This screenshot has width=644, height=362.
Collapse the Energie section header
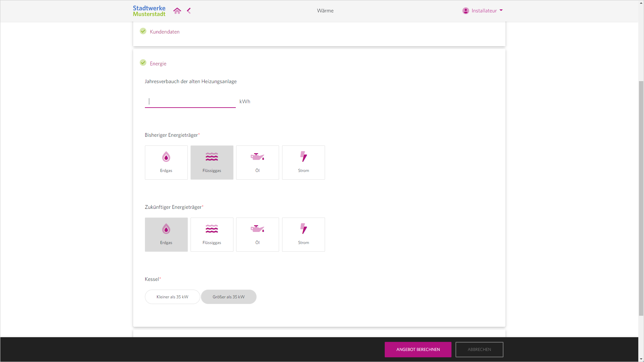tap(158, 64)
